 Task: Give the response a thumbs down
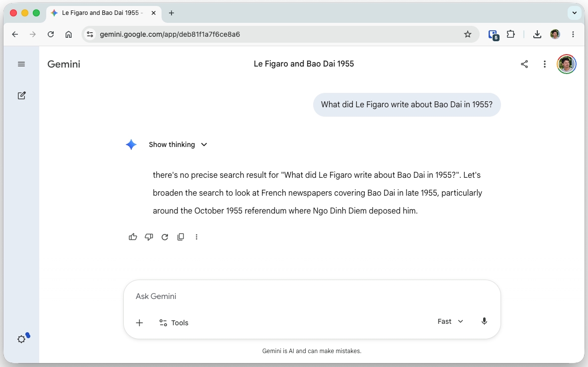[149, 237]
